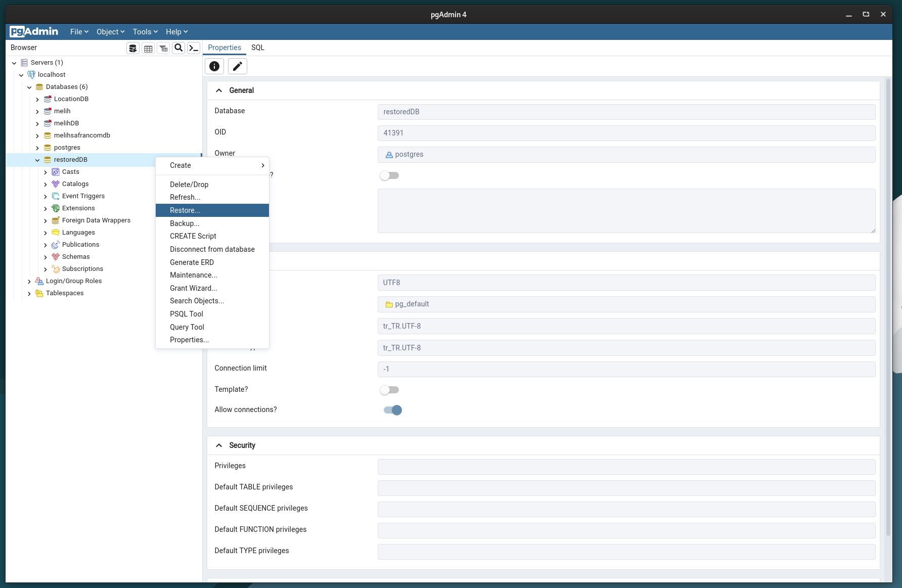Click the View Data table icon
Screen dimensions: 902x588
pos(148,48)
